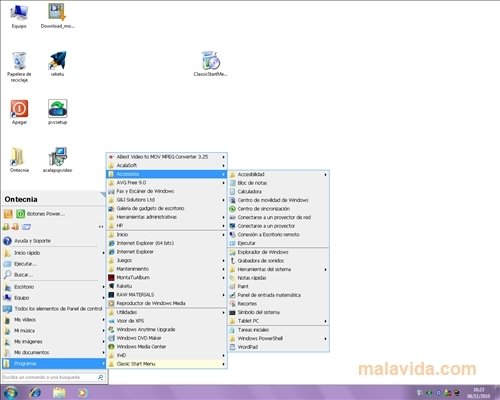Select the highlighted Accesorios folder
The height and width of the screenshot is (400, 500).
[x=167, y=174]
